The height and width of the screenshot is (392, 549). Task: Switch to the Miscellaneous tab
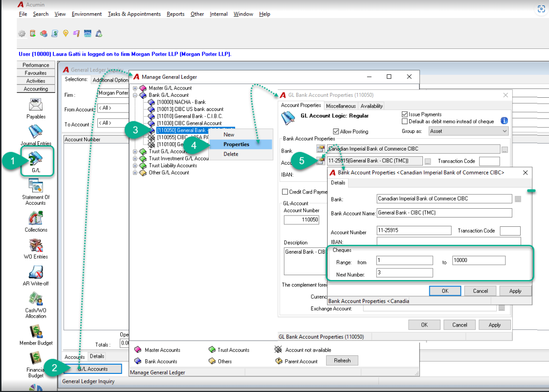tap(341, 106)
